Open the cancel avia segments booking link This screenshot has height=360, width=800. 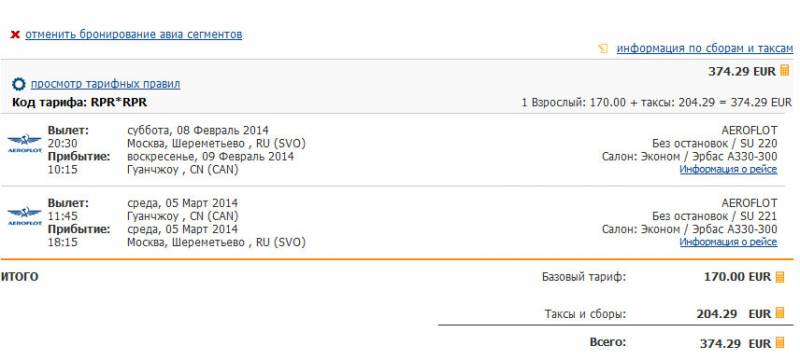pos(134,35)
